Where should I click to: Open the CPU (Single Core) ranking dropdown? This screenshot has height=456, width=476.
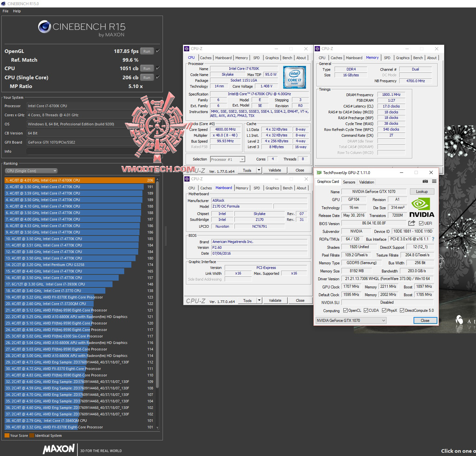31,171
